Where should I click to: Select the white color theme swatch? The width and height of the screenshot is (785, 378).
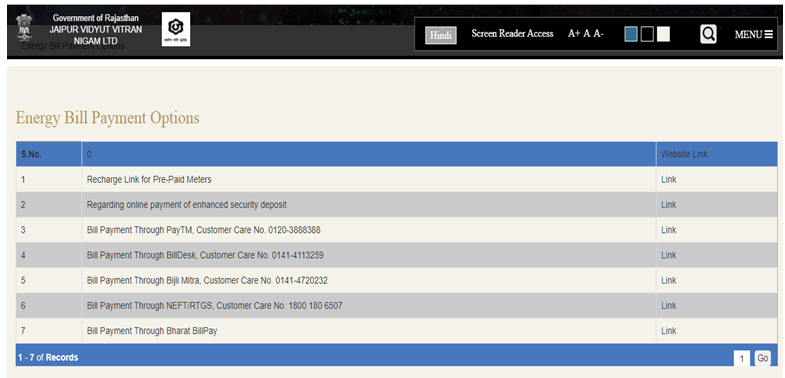click(x=663, y=34)
